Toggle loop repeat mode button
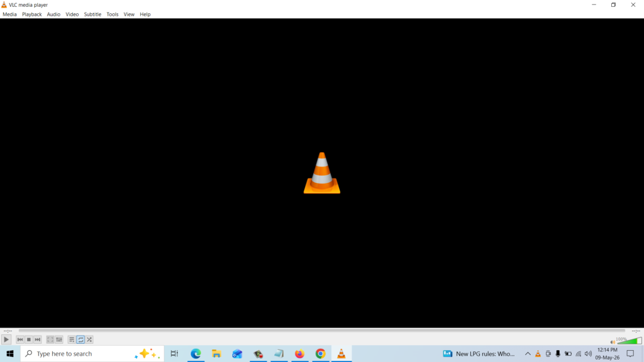 point(80,339)
